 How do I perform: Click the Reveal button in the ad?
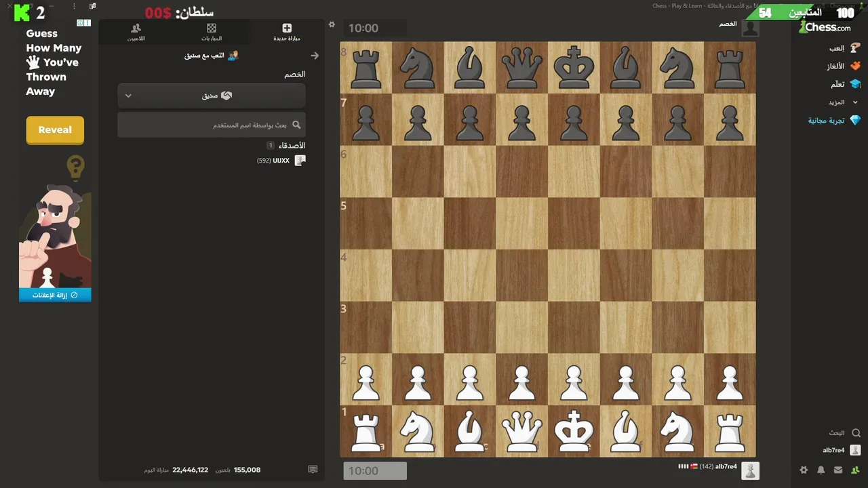55,130
